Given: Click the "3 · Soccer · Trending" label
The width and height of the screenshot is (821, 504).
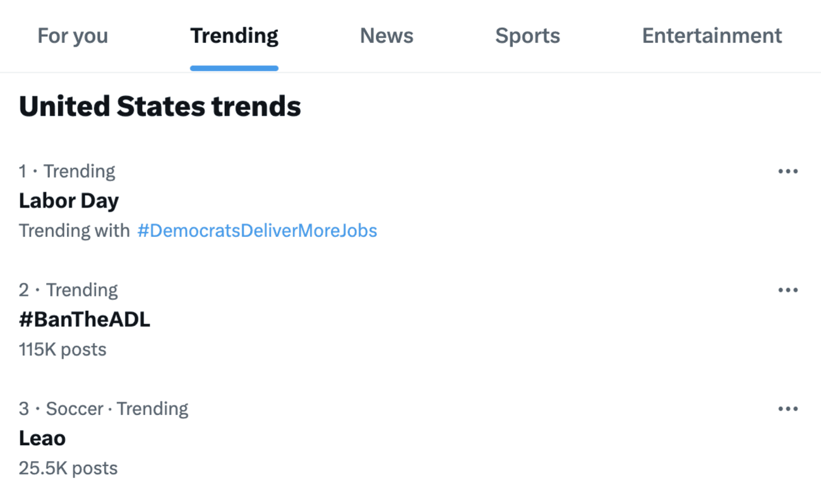Looking at the screenshot, I should pyautogui.click(x=104, y=409).
